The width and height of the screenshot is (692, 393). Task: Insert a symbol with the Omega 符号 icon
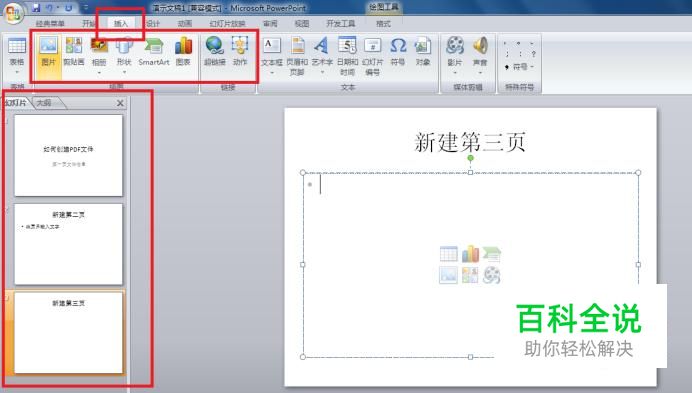[x=398, y=45]
